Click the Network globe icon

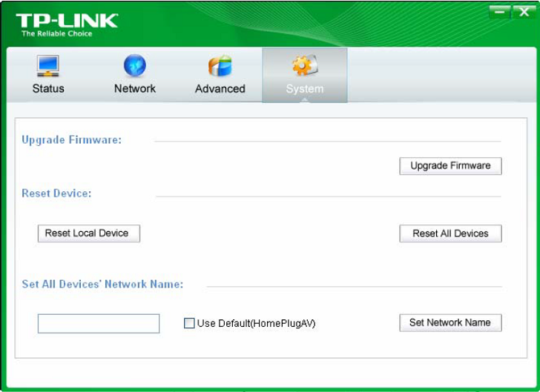[x=134, y=66]
